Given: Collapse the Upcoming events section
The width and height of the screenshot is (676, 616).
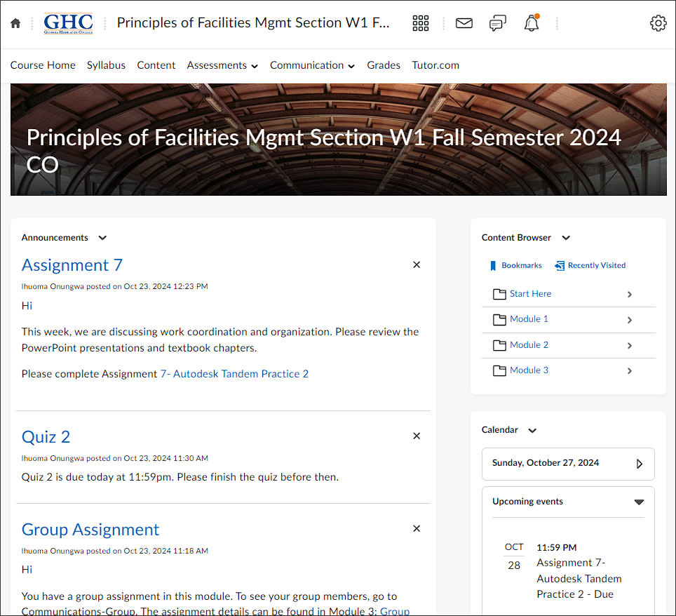Looking at the screenshot, I should (639, 502).
